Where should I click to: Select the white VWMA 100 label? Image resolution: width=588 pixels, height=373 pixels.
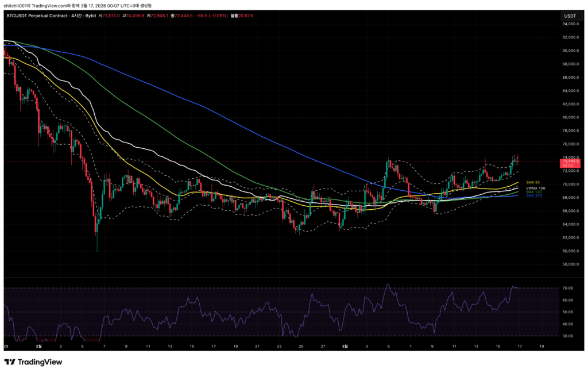(x=536, y=188)
